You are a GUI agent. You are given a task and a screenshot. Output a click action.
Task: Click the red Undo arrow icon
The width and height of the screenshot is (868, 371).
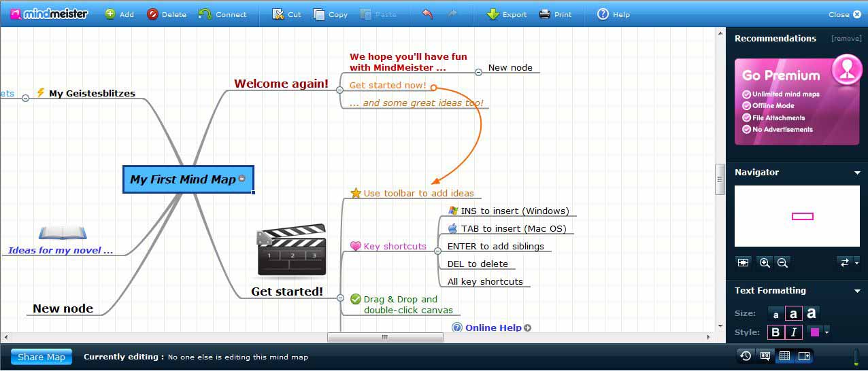[427, 14]
